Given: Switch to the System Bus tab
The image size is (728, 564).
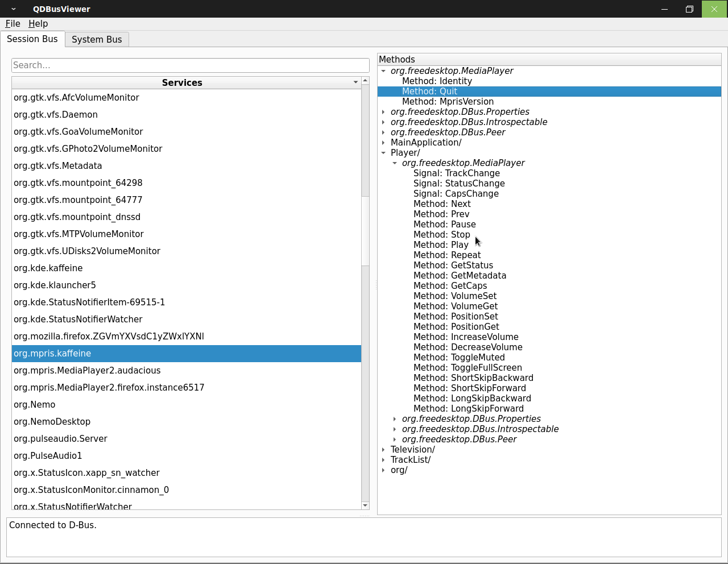Looking at the screenshot, I should click(x=97, y=39).
